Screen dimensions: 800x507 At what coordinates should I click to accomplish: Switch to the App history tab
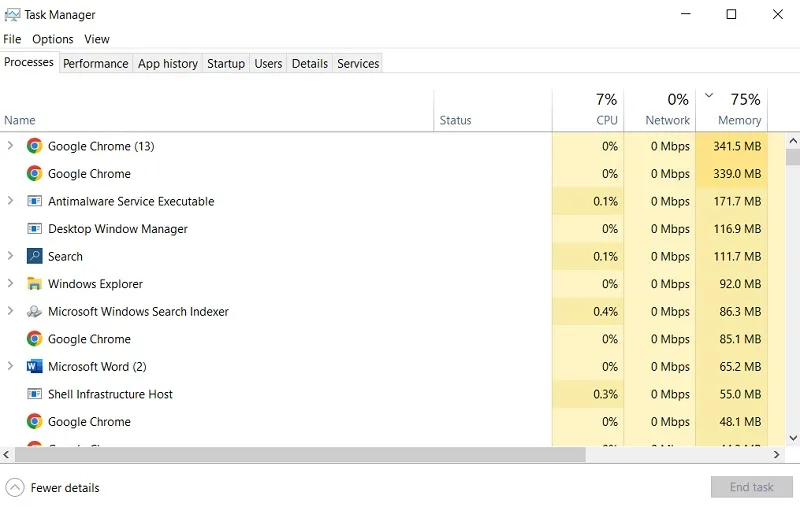pos(168,64)
